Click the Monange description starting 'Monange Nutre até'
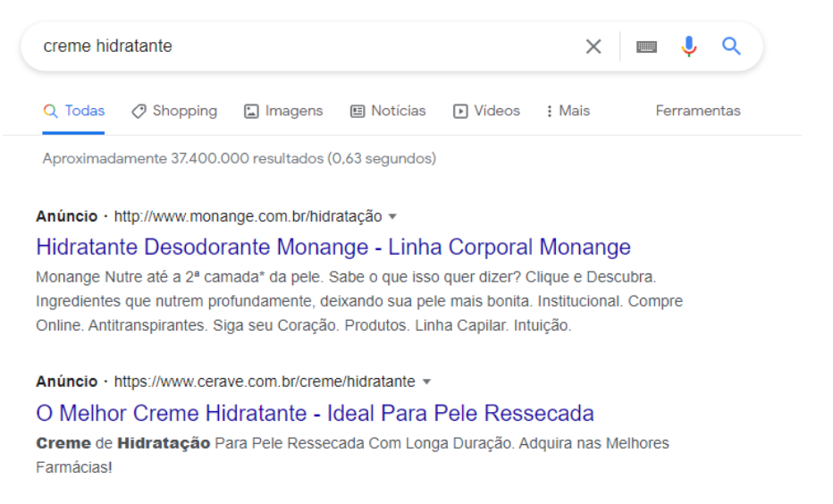This screenshot has width=833, height=504. point(359,301)
